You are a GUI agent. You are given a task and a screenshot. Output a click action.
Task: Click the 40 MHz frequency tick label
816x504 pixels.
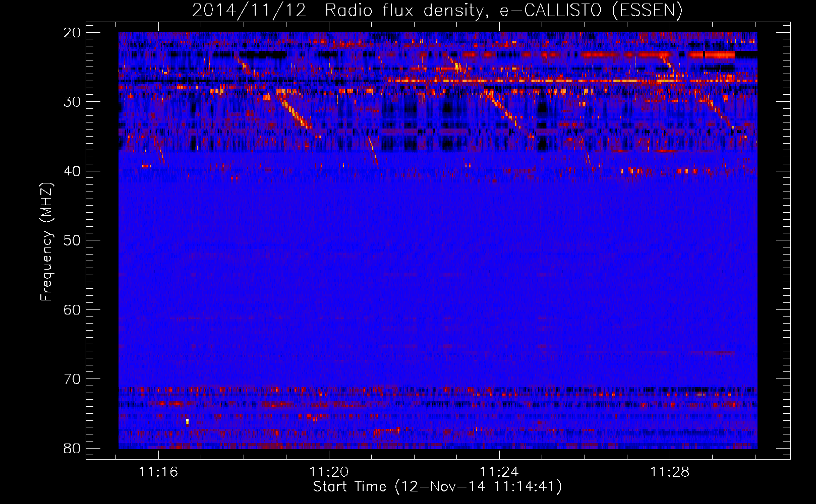pyautogui.click(x=73, y=171)
